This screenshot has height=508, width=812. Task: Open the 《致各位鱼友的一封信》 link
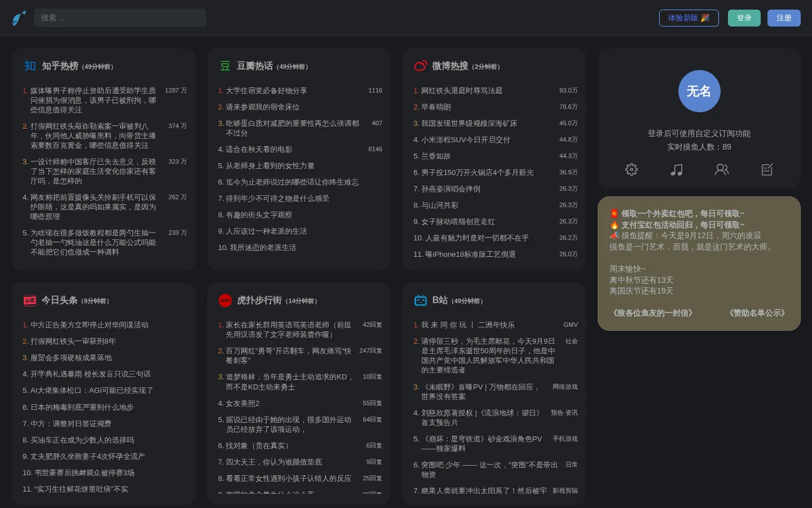(652, 313)
